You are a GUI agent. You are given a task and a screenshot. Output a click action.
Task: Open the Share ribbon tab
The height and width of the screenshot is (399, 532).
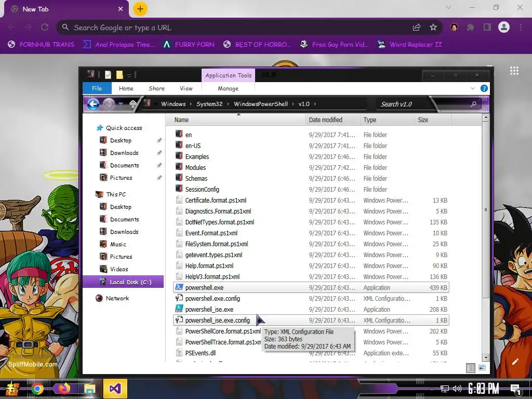(x=156, y=88)
